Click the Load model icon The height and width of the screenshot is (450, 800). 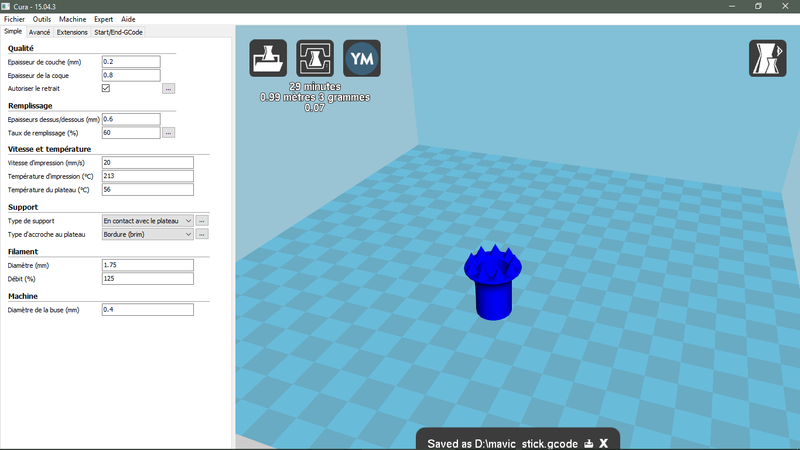(268, 58)
